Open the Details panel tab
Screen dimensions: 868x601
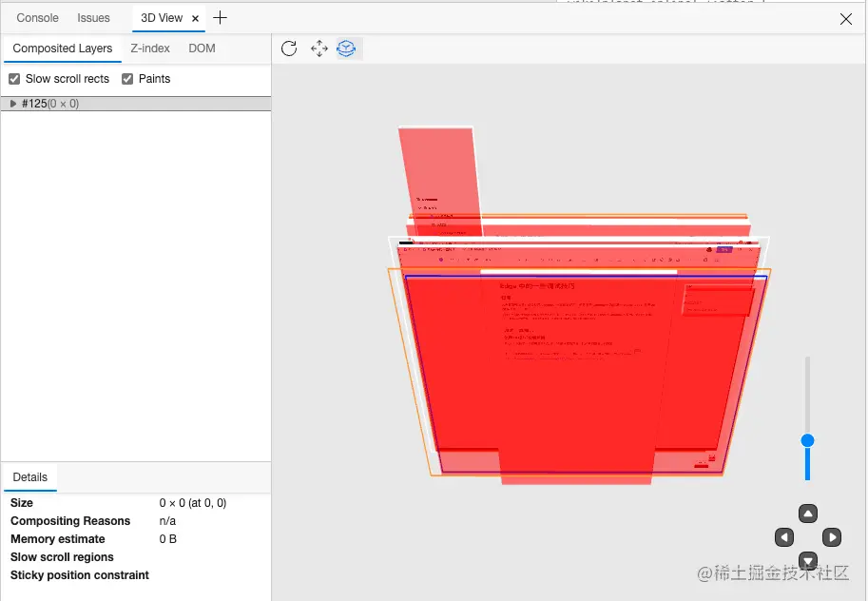click(29, 477)
